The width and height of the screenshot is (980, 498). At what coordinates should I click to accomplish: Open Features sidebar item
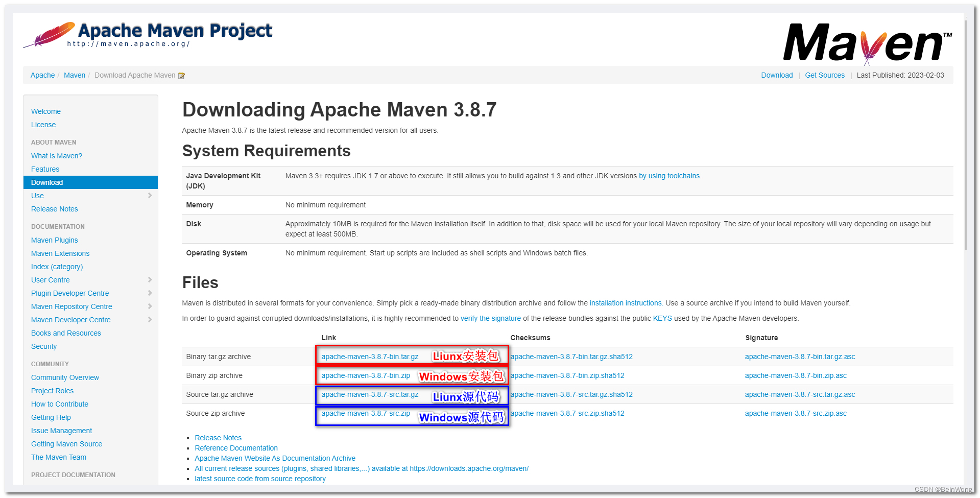[x=45, y=169]
